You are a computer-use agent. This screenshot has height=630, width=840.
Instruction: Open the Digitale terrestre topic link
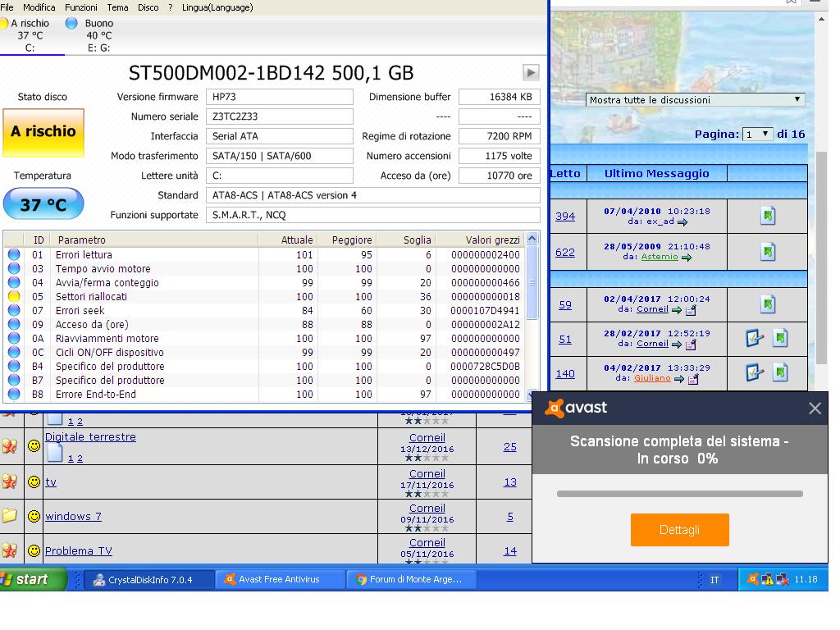90,437
